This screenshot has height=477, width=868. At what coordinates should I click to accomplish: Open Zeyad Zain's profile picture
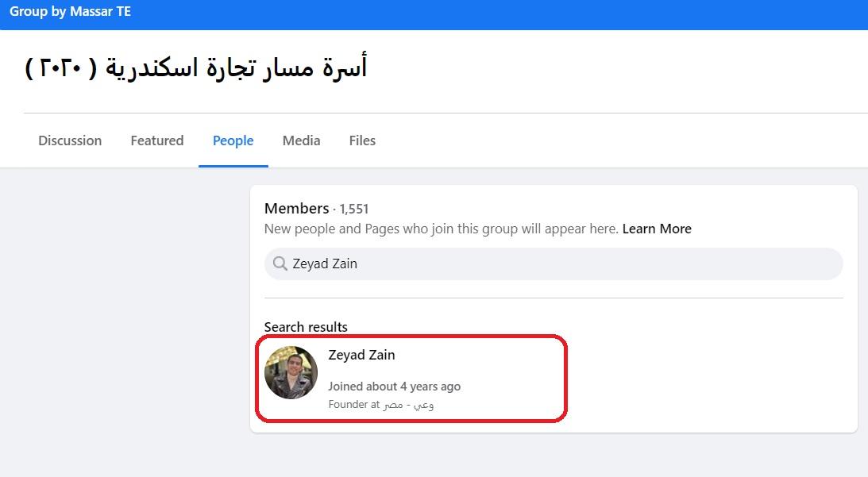click(x=291, y=372)
